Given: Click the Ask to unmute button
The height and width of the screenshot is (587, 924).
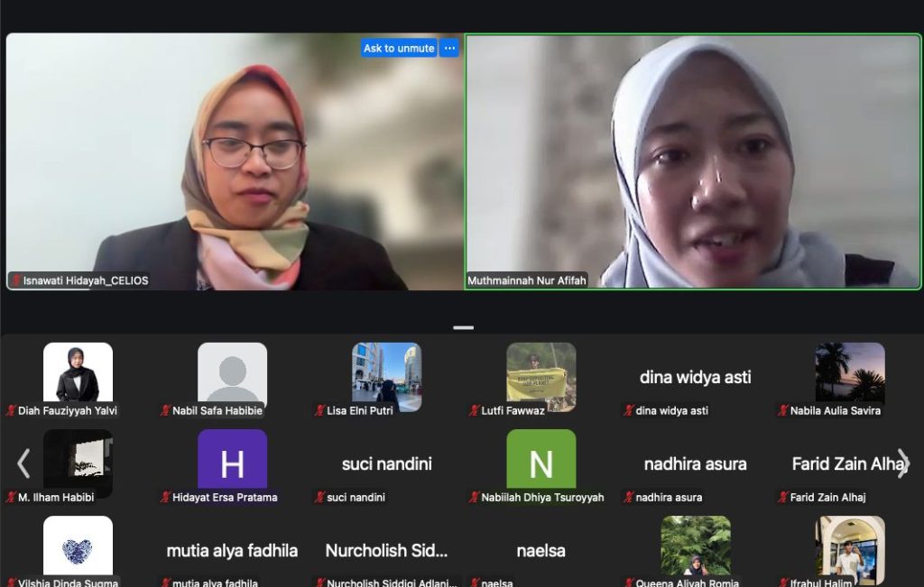Looking at the screenshot, I should click(x=399, y=48).
